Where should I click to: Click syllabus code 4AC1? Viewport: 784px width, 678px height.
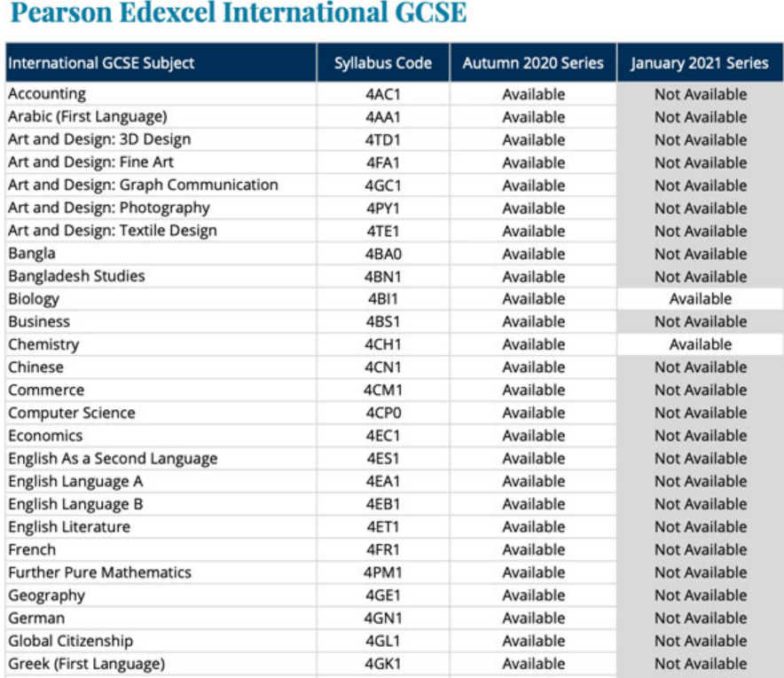coord(383,94)
